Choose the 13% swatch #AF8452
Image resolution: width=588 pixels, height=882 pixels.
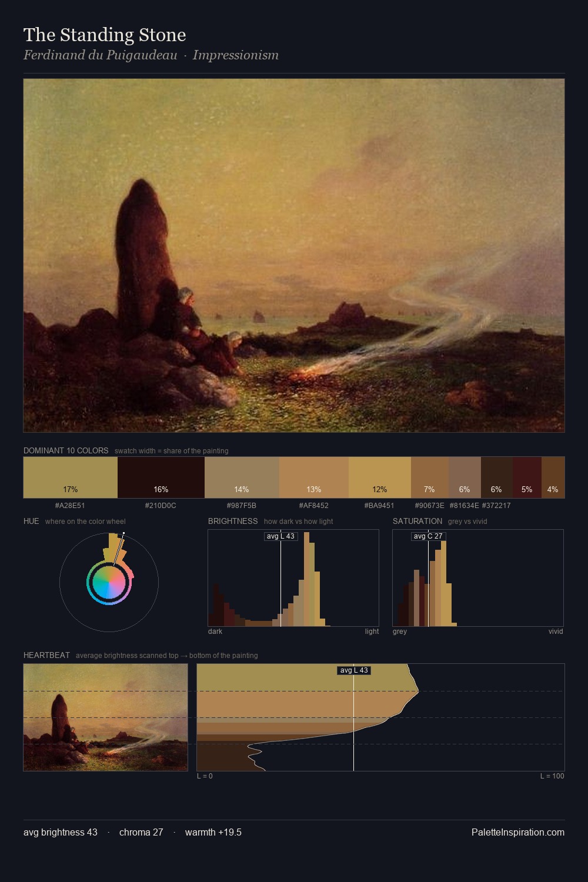314,477
